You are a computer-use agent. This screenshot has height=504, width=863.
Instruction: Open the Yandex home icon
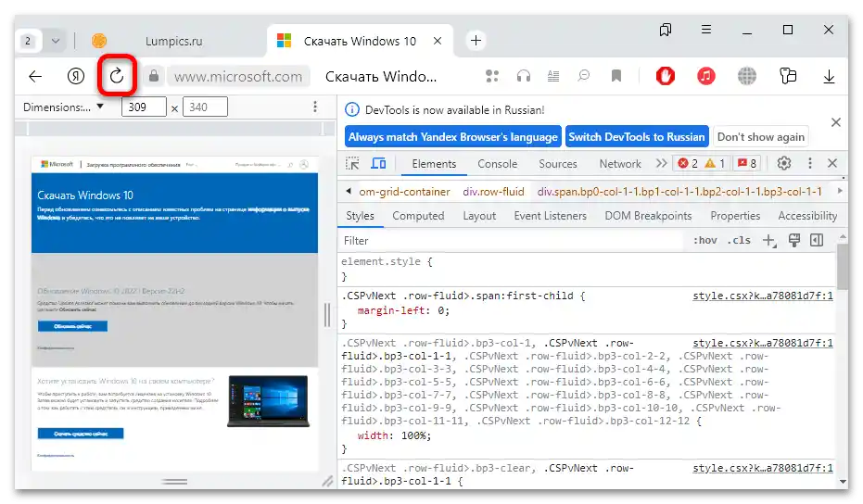(x=76, y=76)
